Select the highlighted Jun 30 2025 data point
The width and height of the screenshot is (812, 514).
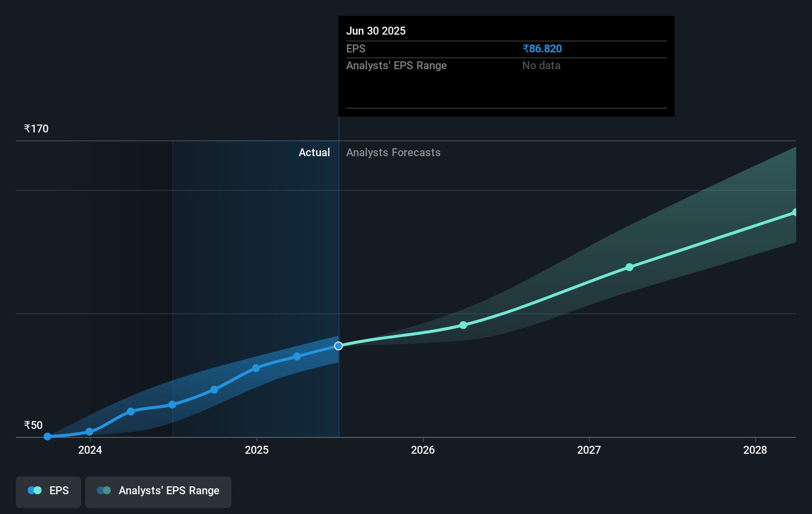click(x=338, y=346)
